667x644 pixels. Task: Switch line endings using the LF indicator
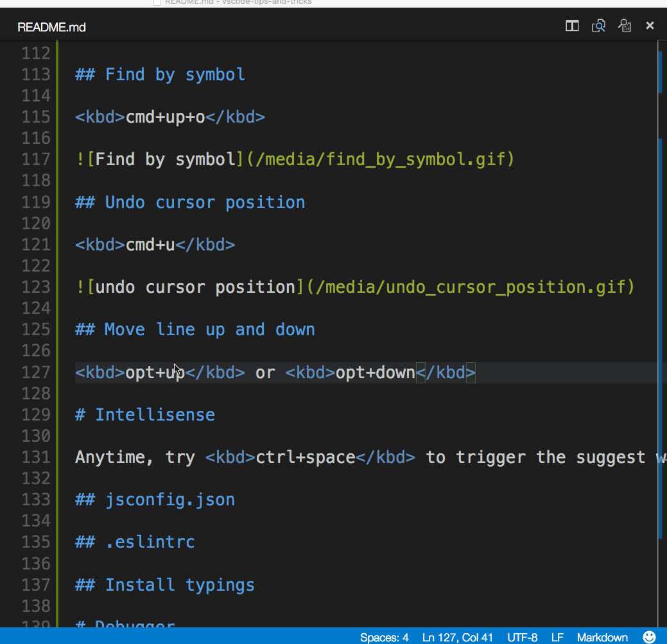pos(556,638)
